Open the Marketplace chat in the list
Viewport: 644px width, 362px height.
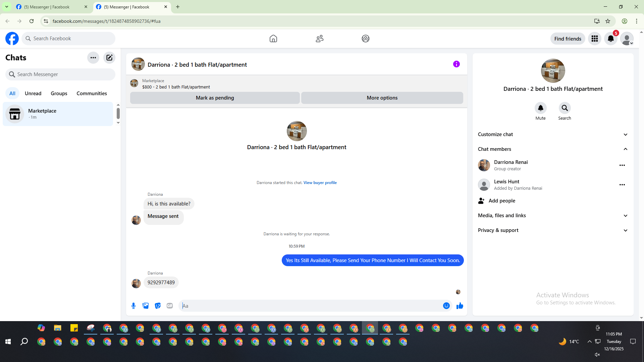click(58, 114)
